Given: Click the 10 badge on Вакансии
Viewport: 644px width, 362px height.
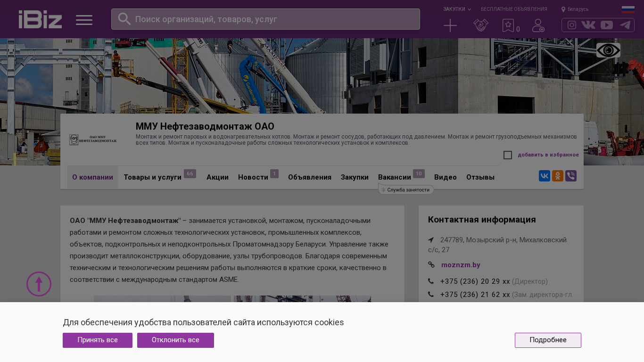Looking at the screenshot, I should (x=419, y=174).
